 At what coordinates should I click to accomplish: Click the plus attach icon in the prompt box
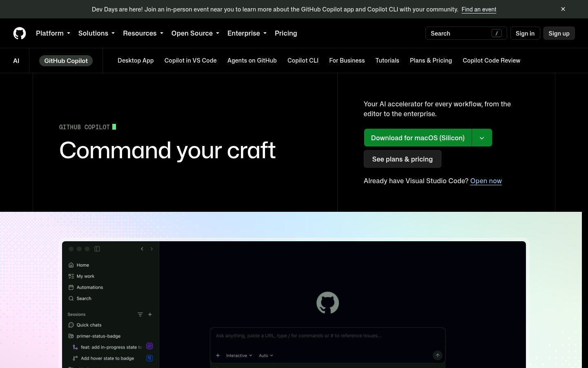pos(218,355)
